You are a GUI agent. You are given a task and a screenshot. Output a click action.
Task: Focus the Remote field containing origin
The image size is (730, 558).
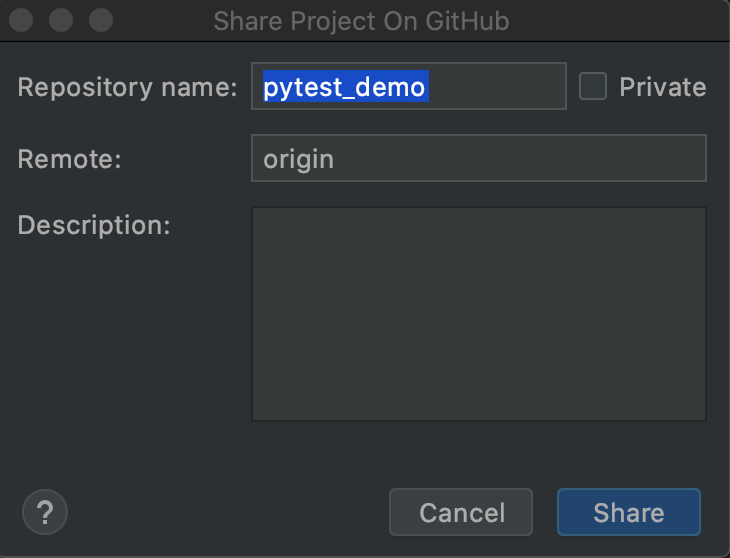click(479, 158)
